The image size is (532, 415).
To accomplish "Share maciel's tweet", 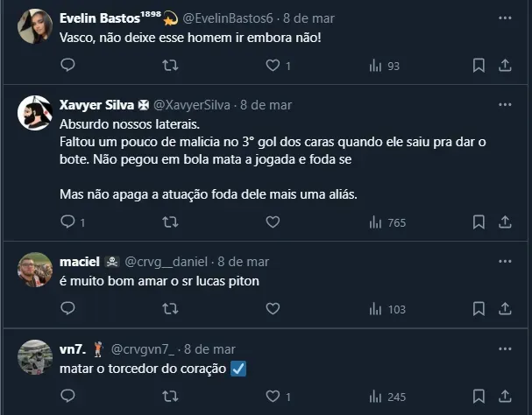I will tap(505, 308).
